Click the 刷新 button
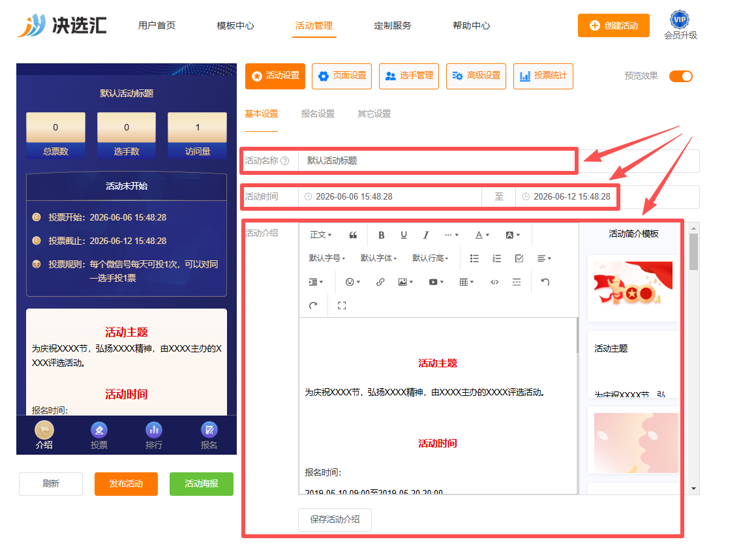756x548 pixels. (x=51, y=484)
